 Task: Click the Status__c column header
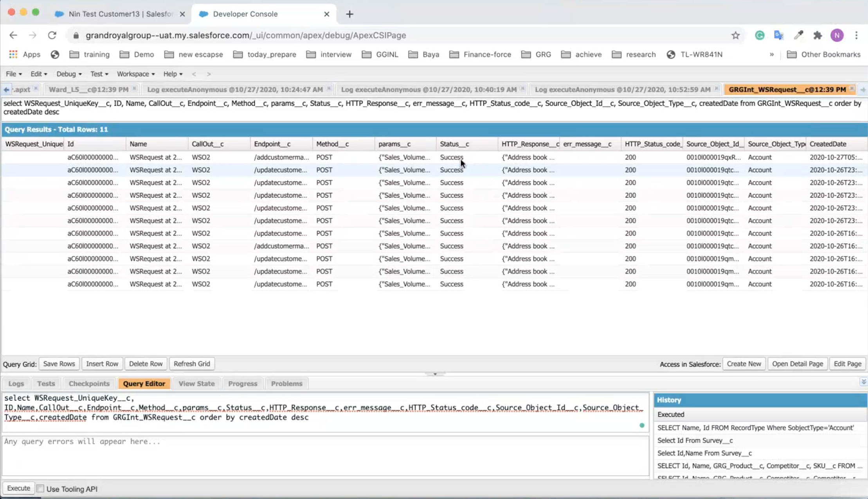[x=454, y=144]
